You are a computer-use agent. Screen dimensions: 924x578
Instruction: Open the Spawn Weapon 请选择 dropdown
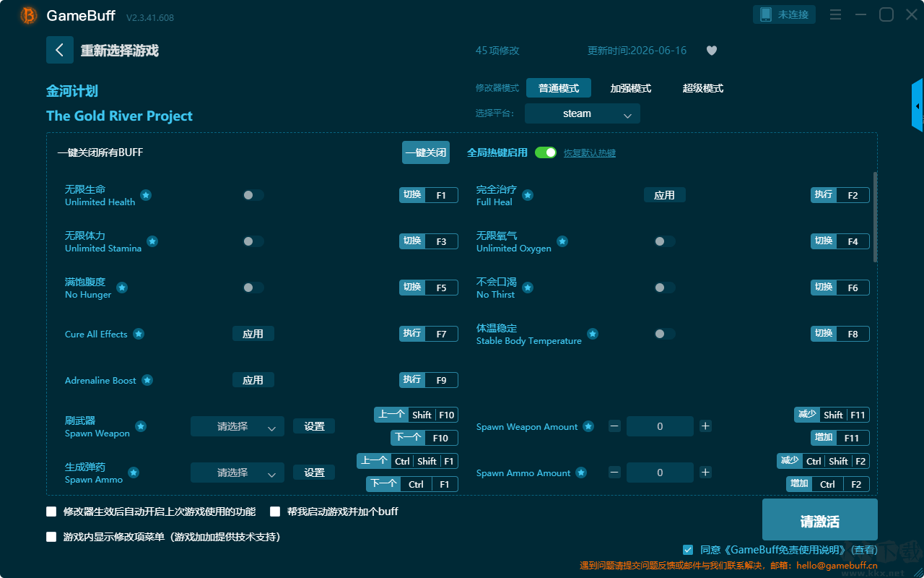tap(237, 426)
